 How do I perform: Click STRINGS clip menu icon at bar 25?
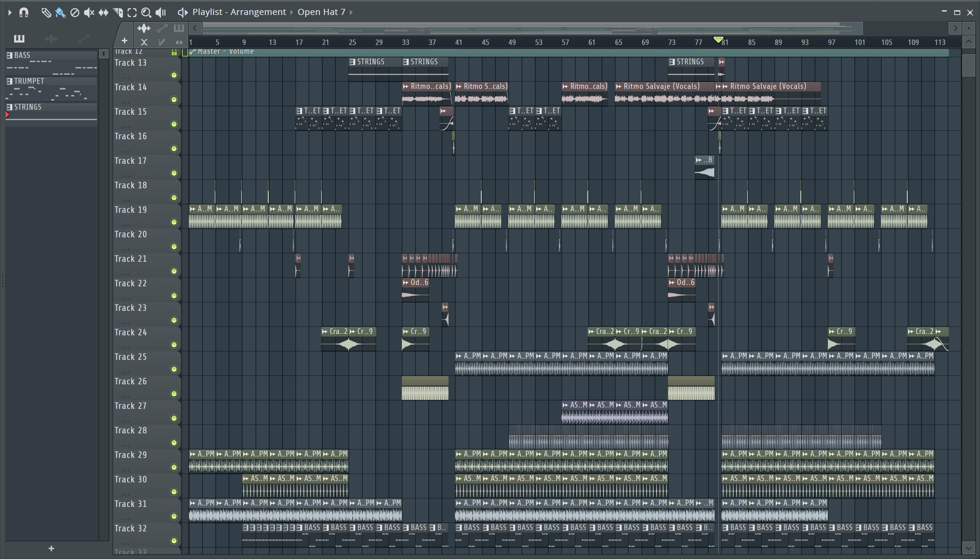click(353, 62)
